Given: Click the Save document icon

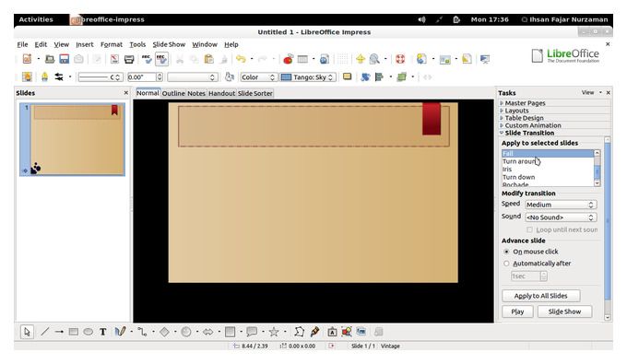Looking at the screenshot, I should pyautogui.click(x=64, y=59).
